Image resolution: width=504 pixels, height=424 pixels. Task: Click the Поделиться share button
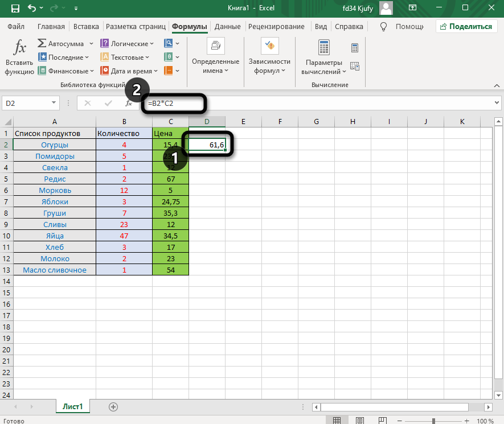point(465,27)
